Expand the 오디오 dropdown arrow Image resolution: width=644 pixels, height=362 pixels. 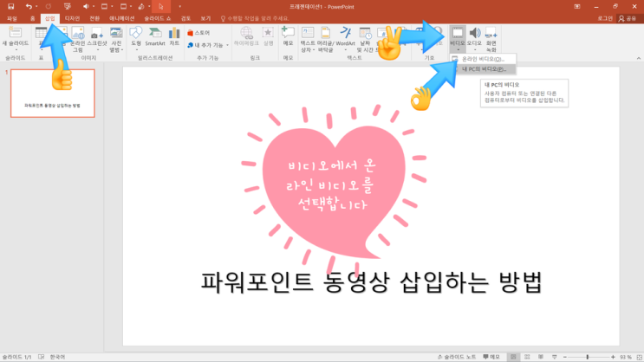point(475,49)
